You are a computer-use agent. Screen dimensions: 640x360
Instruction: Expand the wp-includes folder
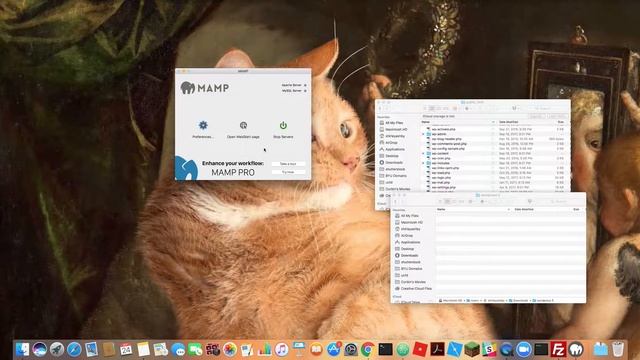point(423,163)
